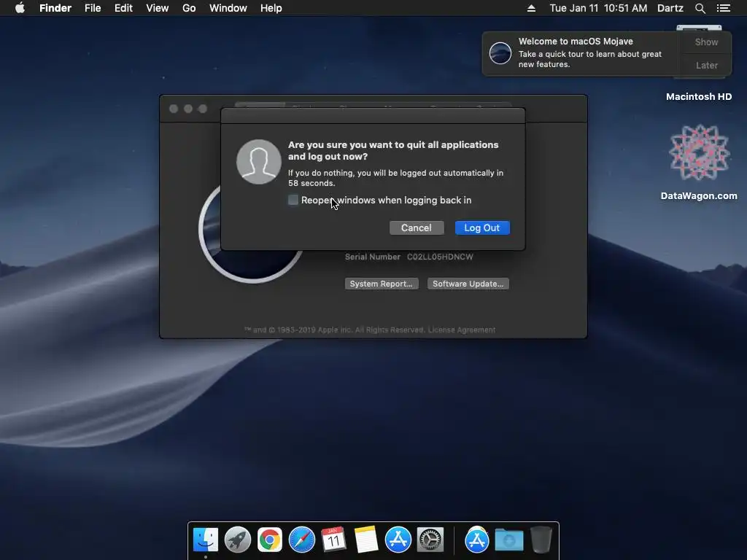Click Later on the Mojave welcome notification
The width and height of the screenshot is (747, 560).
[706, 65]
